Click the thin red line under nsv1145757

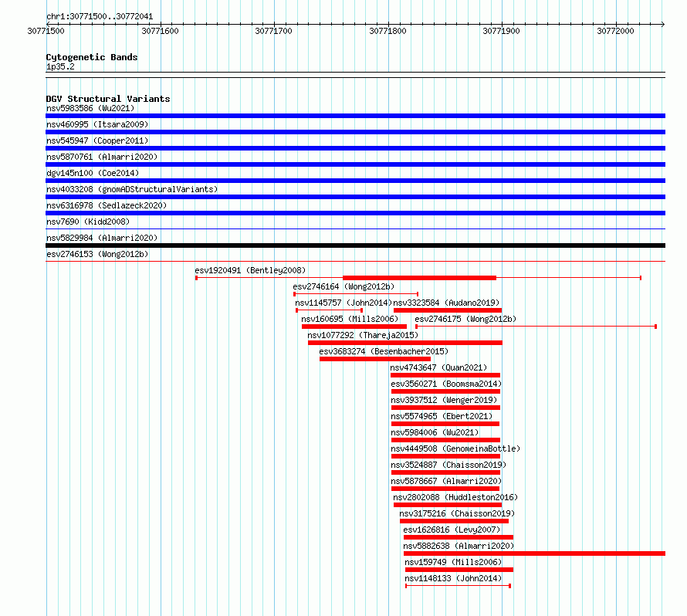pos(329,310)
